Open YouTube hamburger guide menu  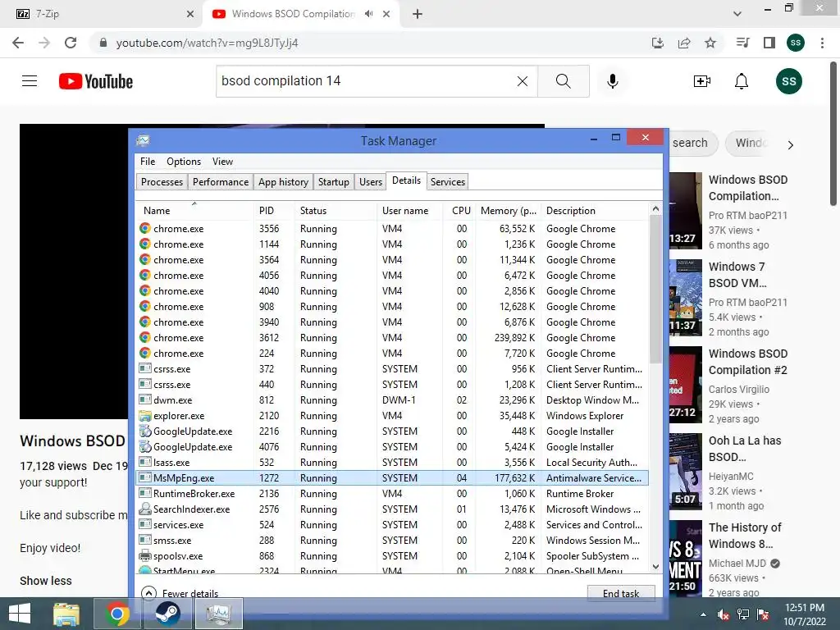[30, 81]
